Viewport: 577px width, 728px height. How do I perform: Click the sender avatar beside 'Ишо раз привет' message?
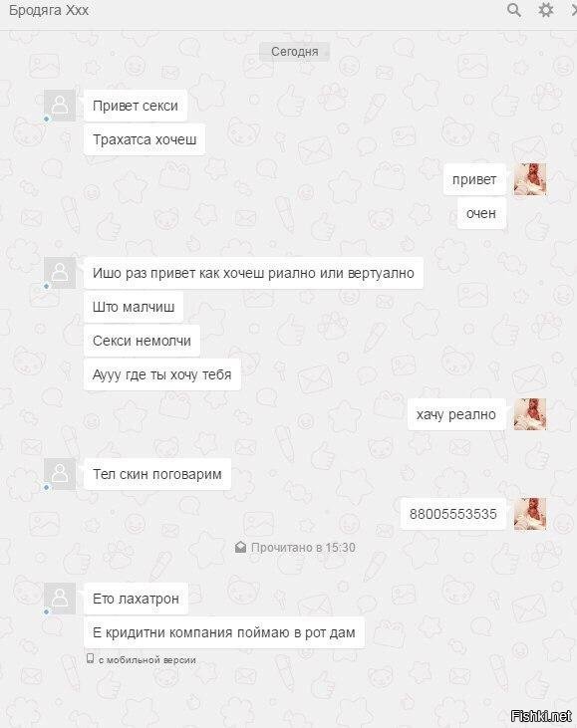click(60, 273)
